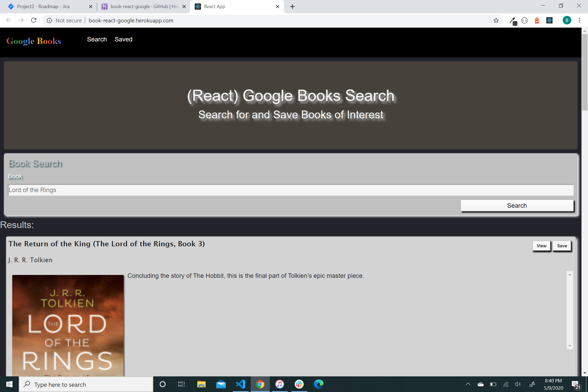The height and width of the screenshot is (392, 588).
Task: Click the J. R. R. Tolkien author text
Action: [30, 260]
